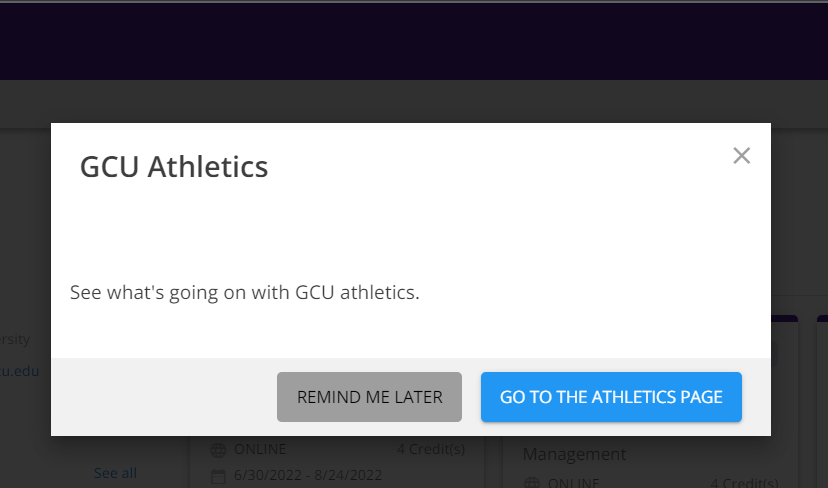Click the 6/30/2022 - 8/24/2022 date range
The width and height of the screenshot is (828, 488).
click(308, 475)
